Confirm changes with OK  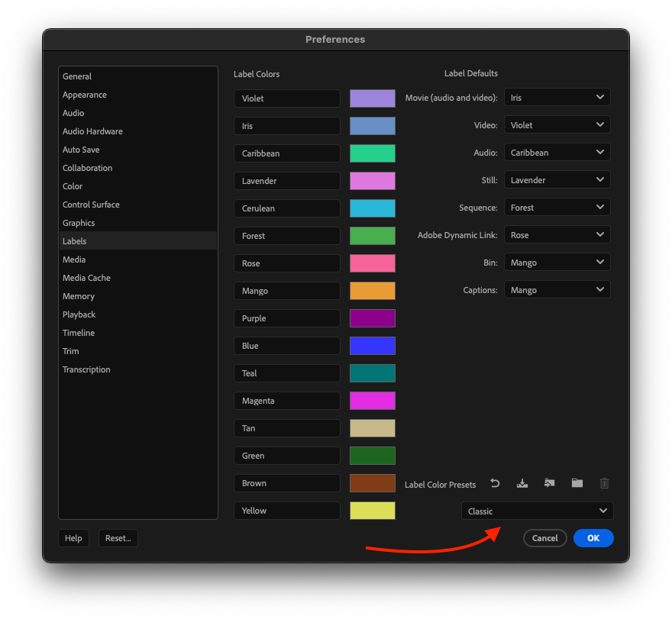[x=593, y=538]
